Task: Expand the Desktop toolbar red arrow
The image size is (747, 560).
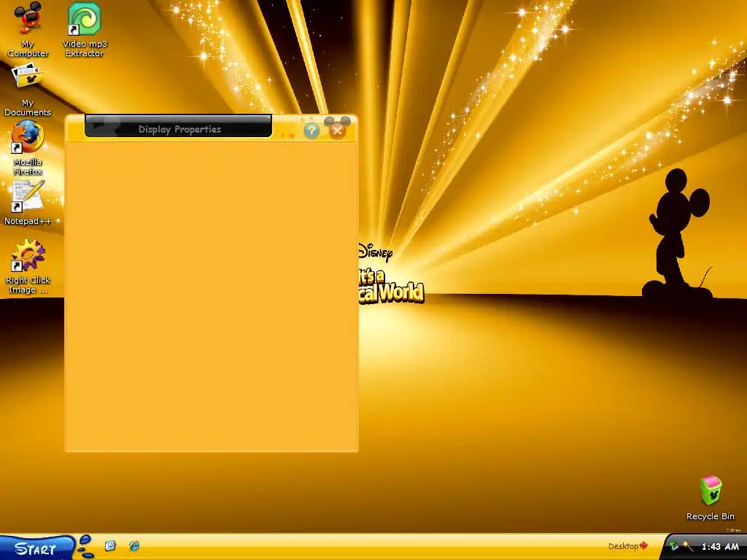Action: click(643, 545)
